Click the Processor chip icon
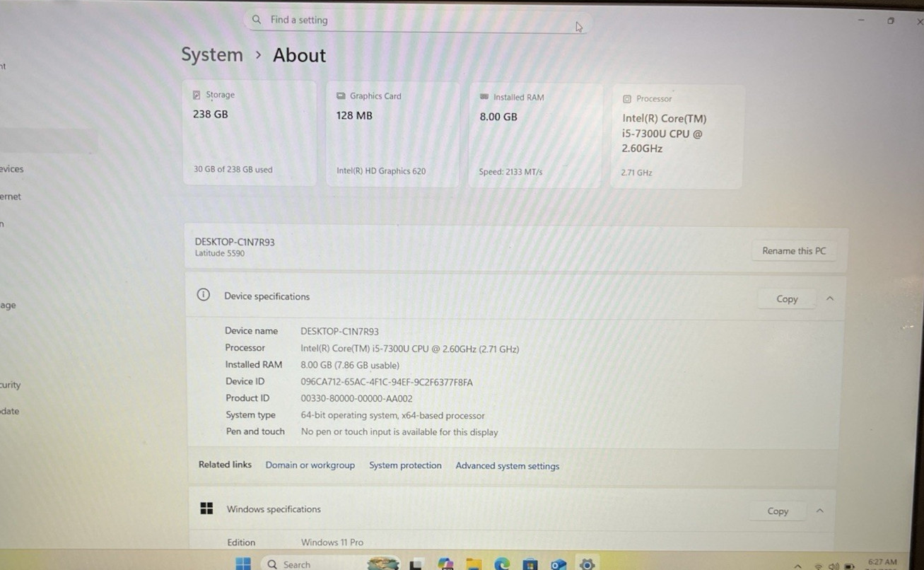This screenshot has width=924, height=570. pos(626,99)
